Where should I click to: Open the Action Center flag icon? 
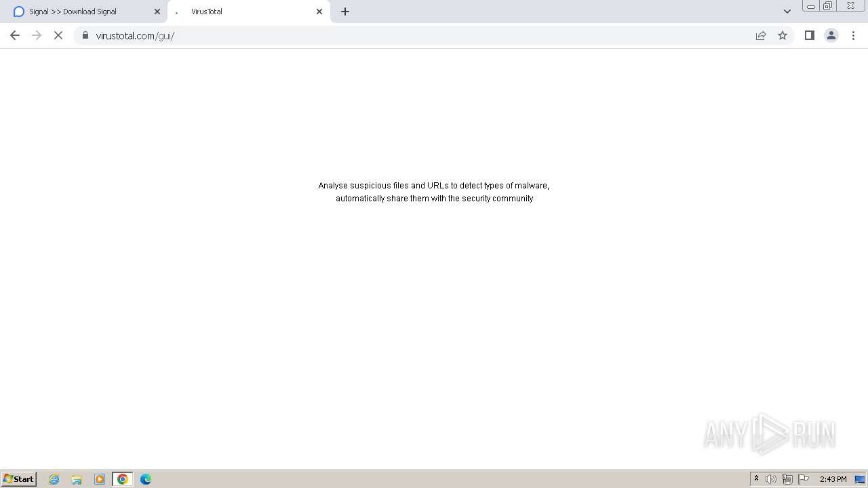click(804, 479)
